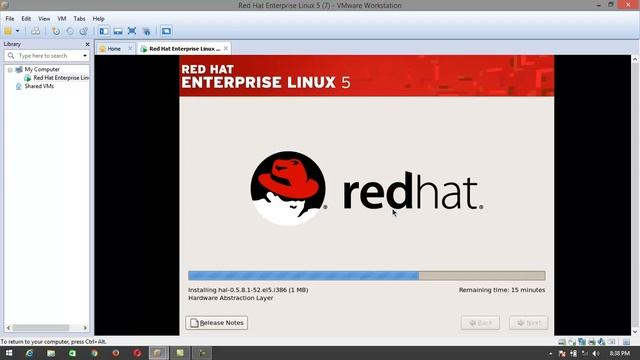Enter full screen mode
The height and width of the screenshot is (360, 640).
(x=132, y=31)
